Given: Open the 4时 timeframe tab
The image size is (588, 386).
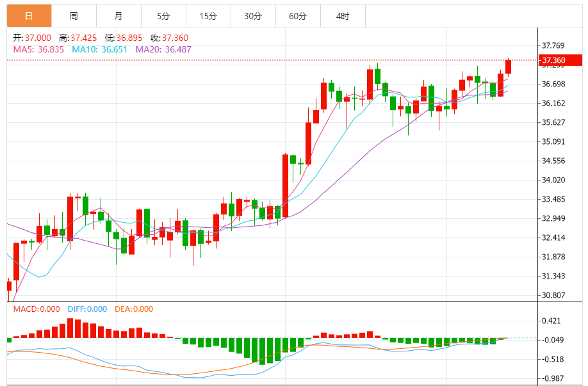Looking at the screenshot, I should 343,16.
